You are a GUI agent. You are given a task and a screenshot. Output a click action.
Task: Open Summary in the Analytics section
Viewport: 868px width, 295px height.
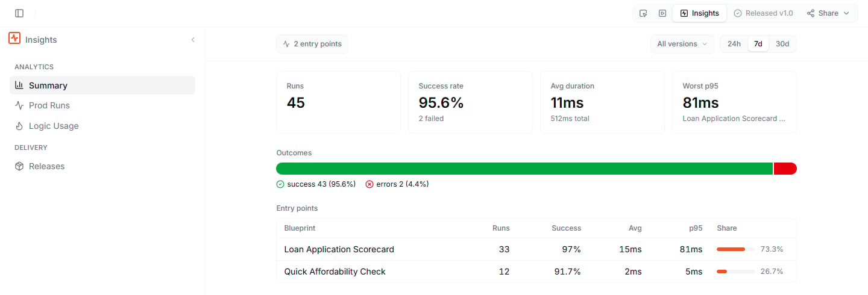pos(102,85)
